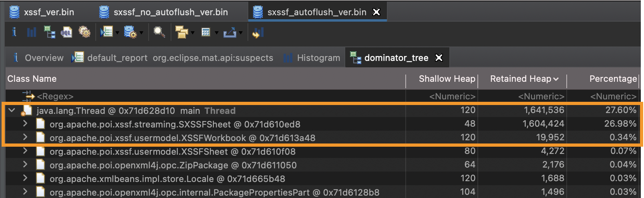
Task: Open heap dump overview info icon
Action: click(x=14, y=32)
